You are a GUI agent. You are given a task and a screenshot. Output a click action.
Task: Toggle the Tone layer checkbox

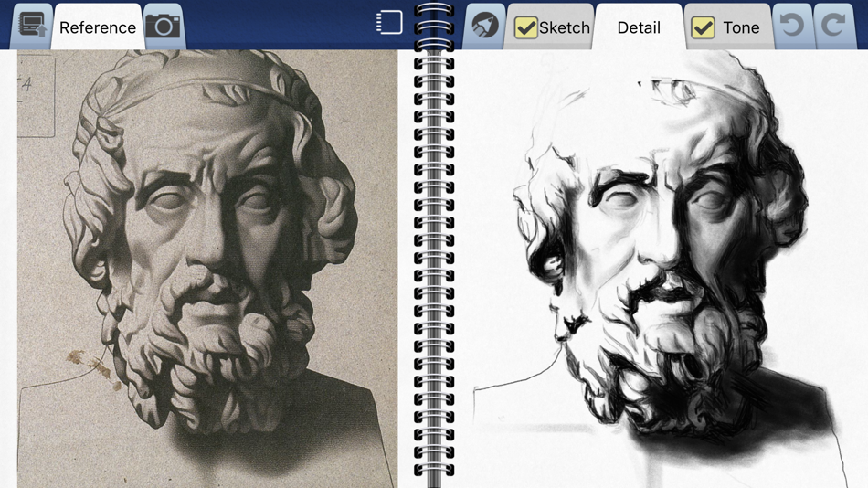pos(703,27)
